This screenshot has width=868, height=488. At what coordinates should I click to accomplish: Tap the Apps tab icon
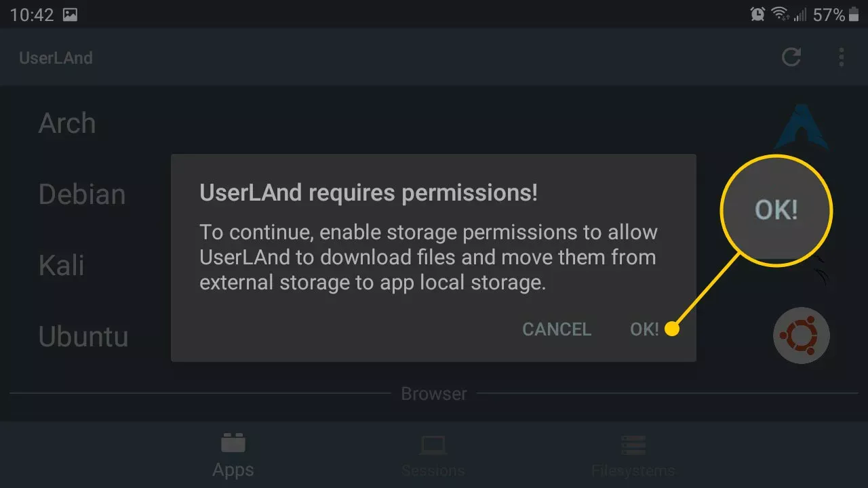[233, 443]
